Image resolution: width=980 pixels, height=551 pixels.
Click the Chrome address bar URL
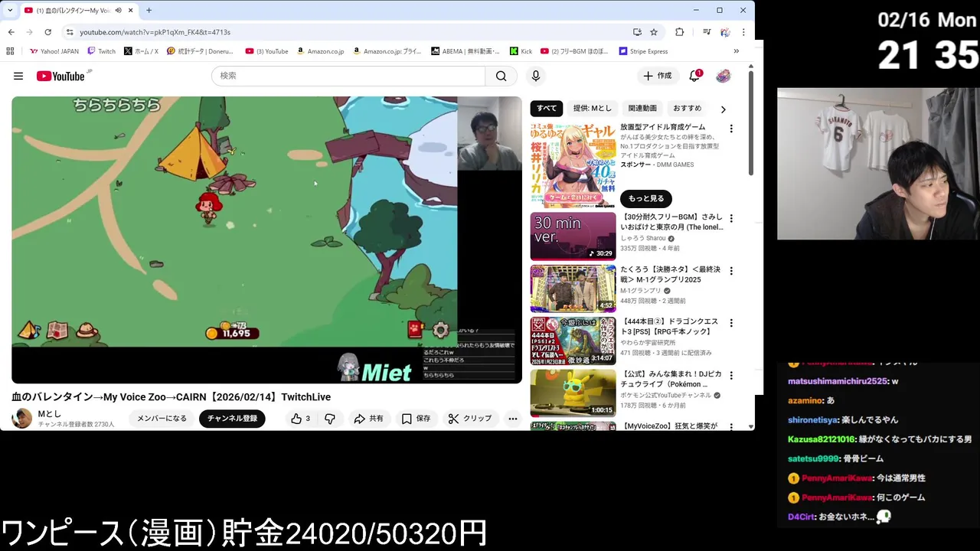pyautogui.click(x=155, y=32)
